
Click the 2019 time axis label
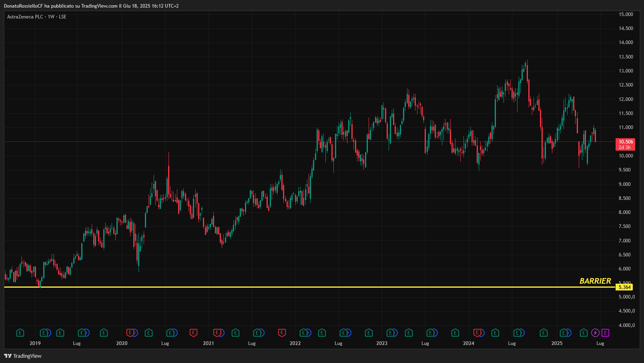[x=35, y=343]
